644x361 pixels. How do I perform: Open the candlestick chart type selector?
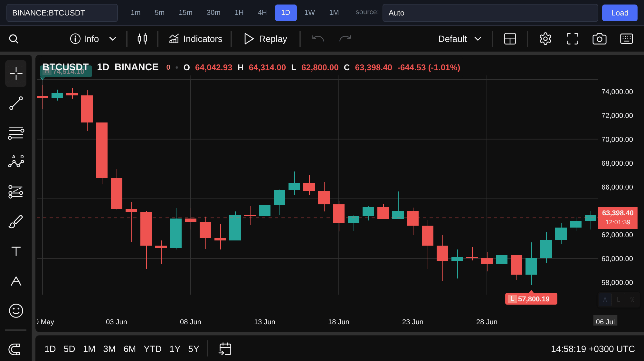click(x=142, y=39)
